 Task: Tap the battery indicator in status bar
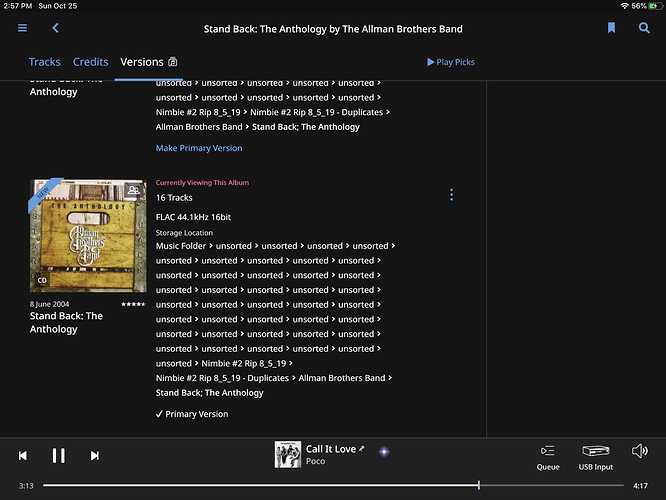655,6
